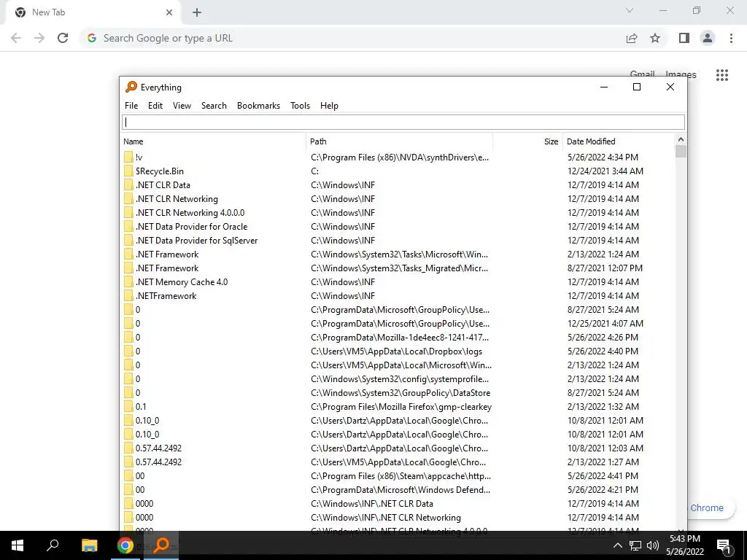Sort results by Name column
The height and width of the screenshot is (560, 747).
pos(214,141)
